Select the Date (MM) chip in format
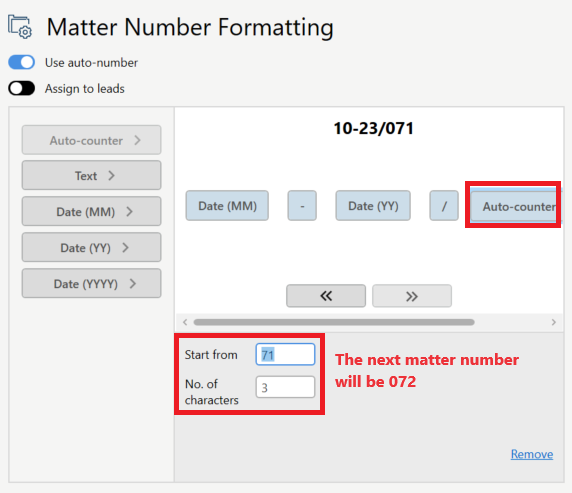Image resolution: width=572 pixels, height=493 pixels. click(x=227, y=206)
